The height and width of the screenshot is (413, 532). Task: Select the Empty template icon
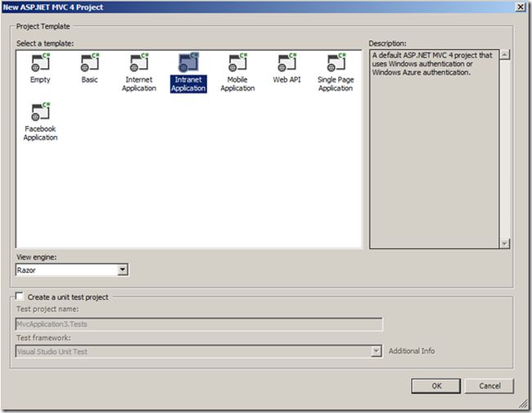point(40,62)
